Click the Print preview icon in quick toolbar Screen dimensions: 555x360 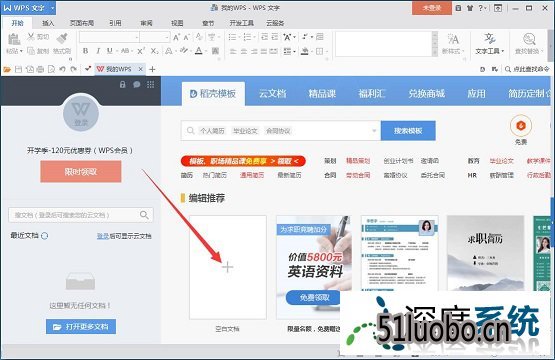(52, 69)
